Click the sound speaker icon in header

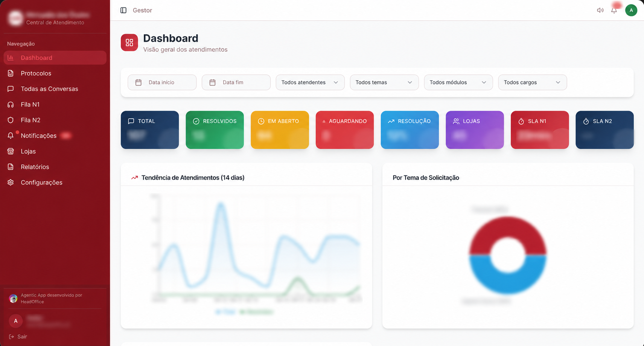(x=600, y=10)
